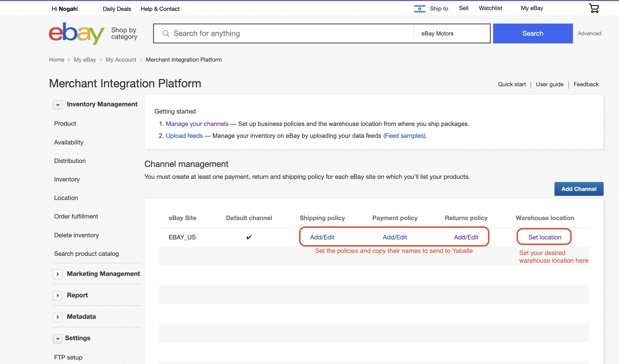Click the eBay logo
The image size is (619, 364).
[77, 33]
